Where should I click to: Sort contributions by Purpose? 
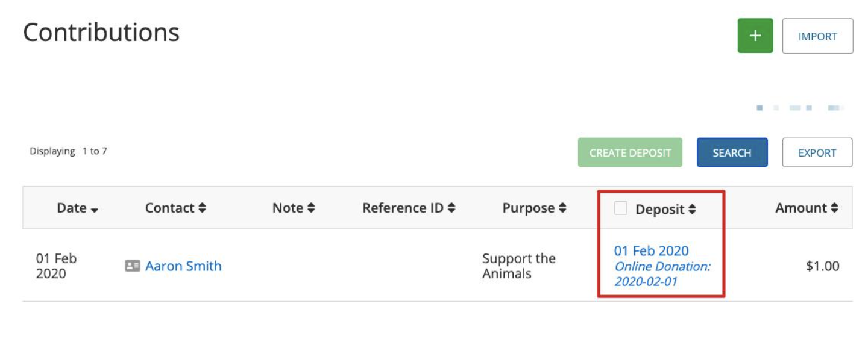point(562,208)
